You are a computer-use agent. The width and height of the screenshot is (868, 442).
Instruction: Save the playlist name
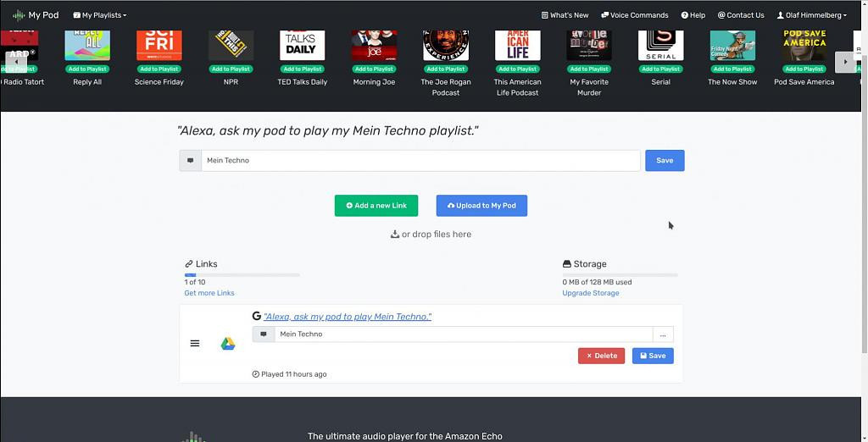665,160
